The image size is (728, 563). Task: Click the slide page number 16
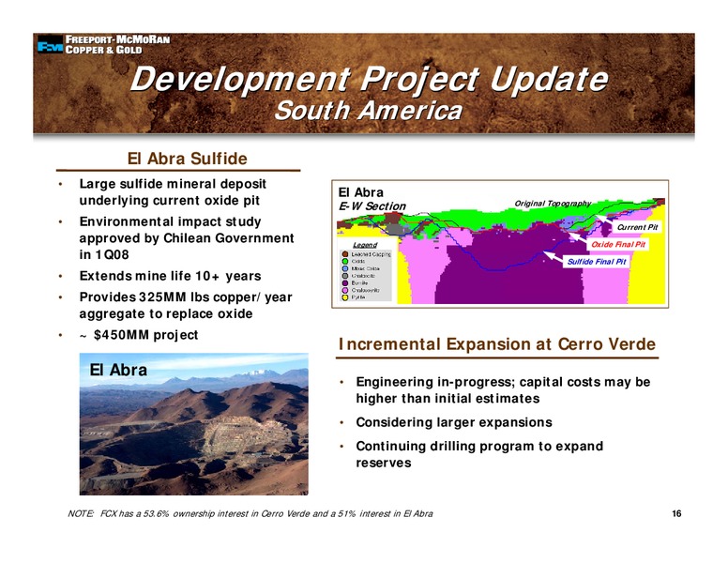(x=676, y=514)
